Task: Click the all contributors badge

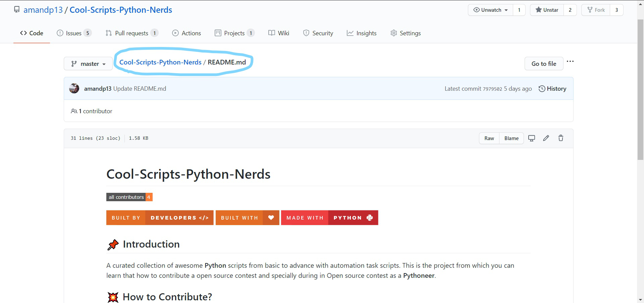Action: pyautogui.click(x=129, y=197)
